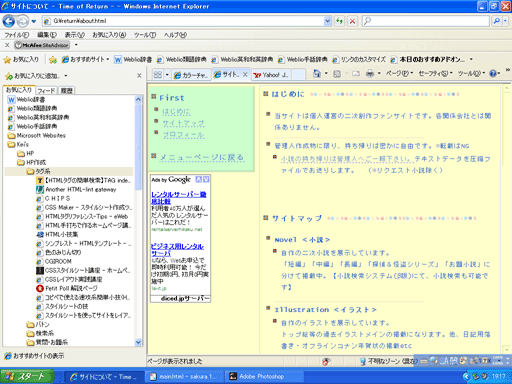512x384 pixels.
Task: Open a new blank tab
Action: 299,75
